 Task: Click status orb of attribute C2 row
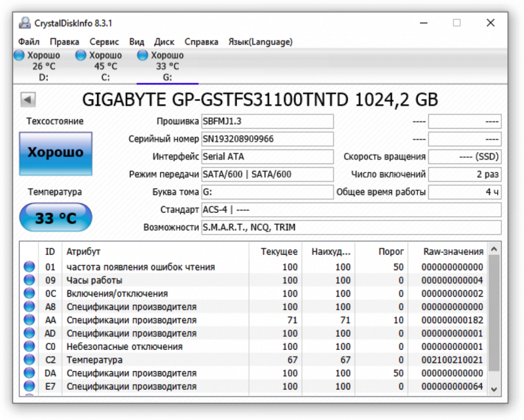[x=29, y=360]
